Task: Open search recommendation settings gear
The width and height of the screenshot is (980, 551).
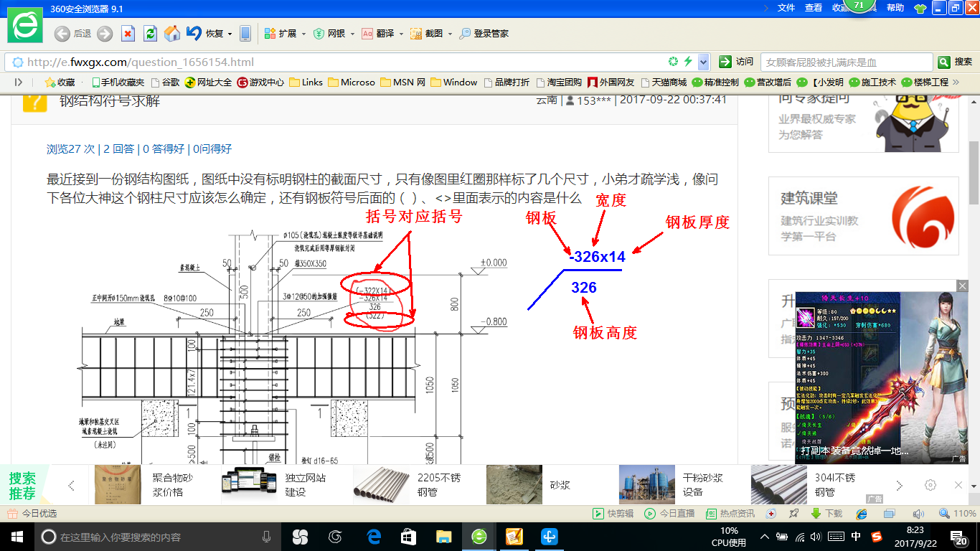Action: pyautogui.click(x=930, y=485)
